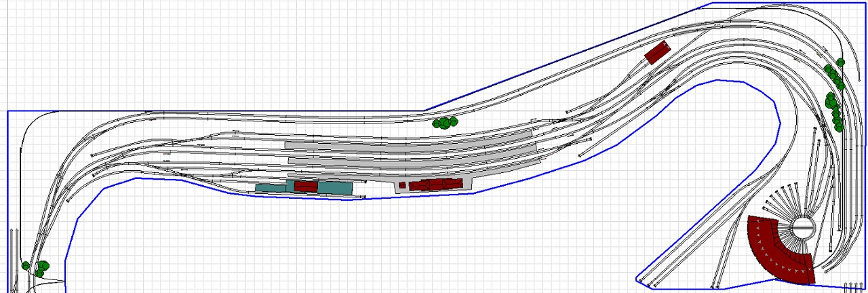Click the topmost tree cluster on right side
The height and width of the screenshot is (293, 868).
(x=834, y=75)
